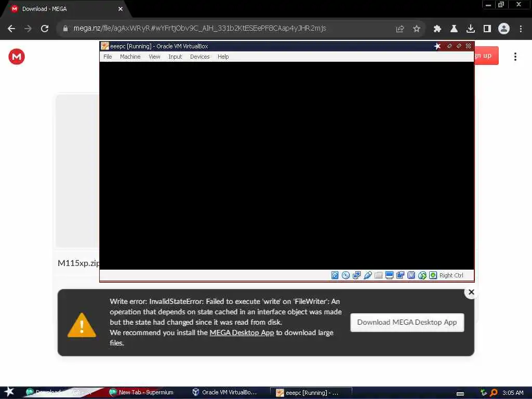Click the MEGA logo on the page
532x399 pixels.
pyautogui.click(x=17, y=57)
